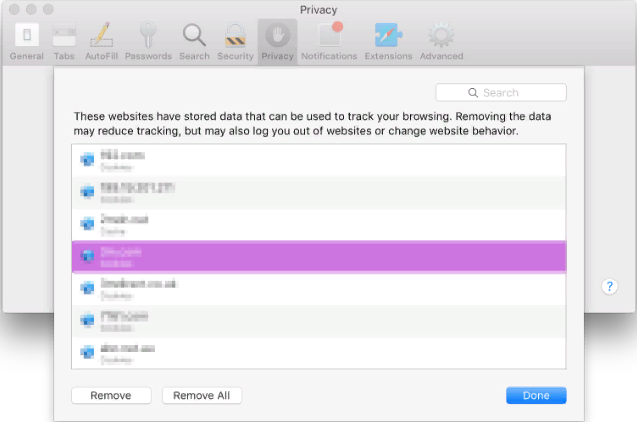Open the Passwords pane key icon
637x422 pixels.
pos(148,41)
